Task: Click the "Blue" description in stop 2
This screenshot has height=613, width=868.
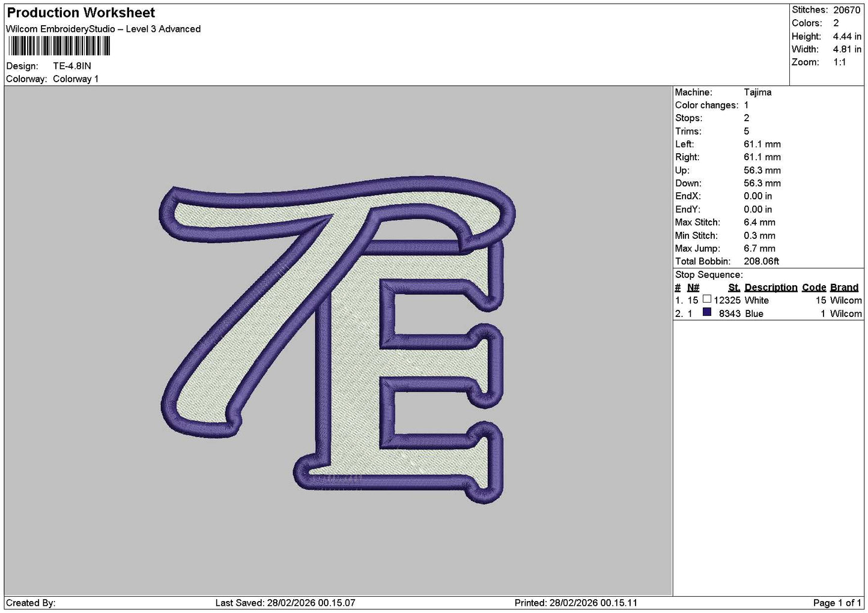Action: click(x=754, y=314)
